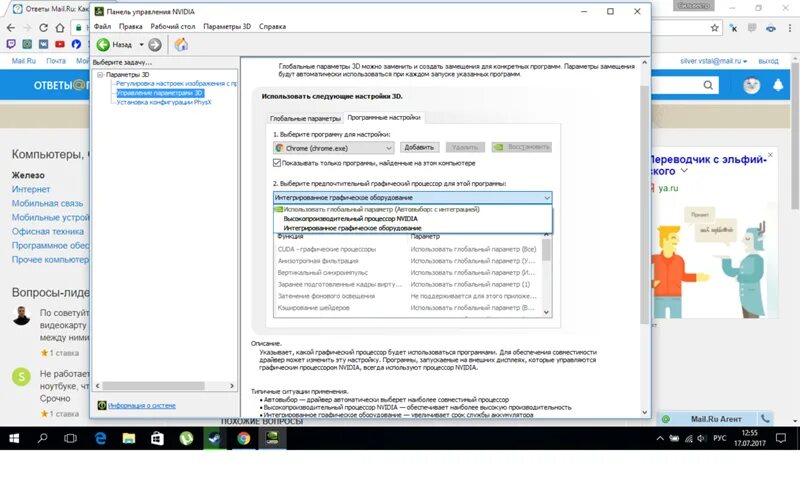
Task: Click settings list scrollbar down arrow
Action: click(x=546, y=312)
